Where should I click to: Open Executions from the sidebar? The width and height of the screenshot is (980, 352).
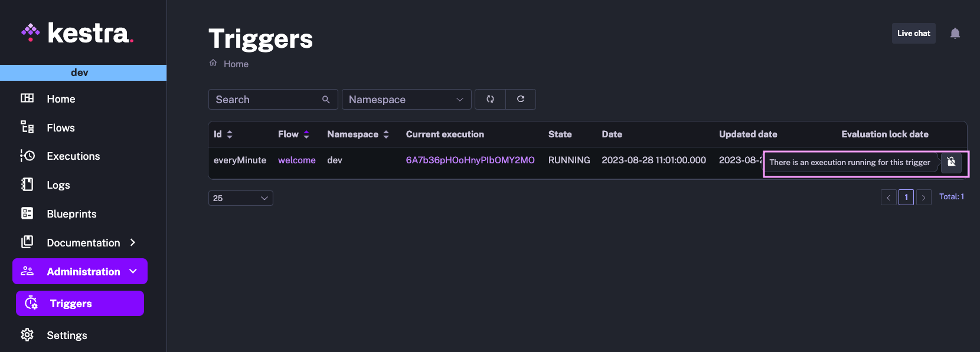coord(73,156)
